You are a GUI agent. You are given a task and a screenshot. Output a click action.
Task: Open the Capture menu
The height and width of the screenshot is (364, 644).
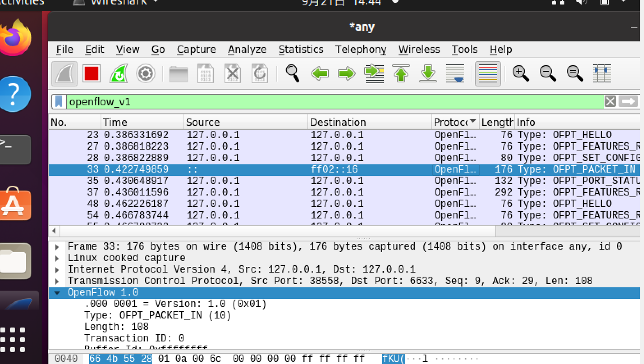[x=196, y=50]
